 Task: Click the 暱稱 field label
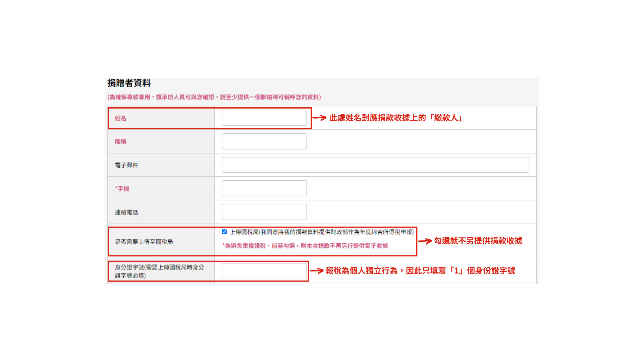click(120, 141)
